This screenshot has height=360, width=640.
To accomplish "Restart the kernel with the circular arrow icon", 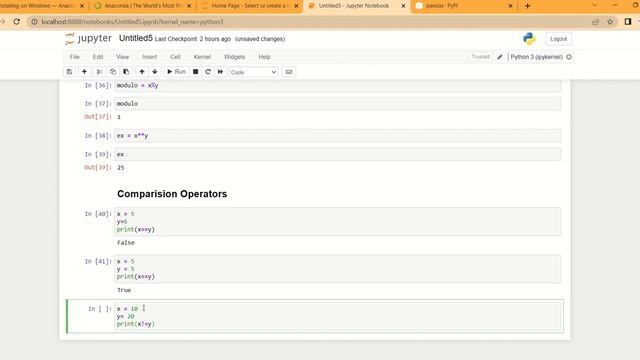I will [x=208, y=72].
